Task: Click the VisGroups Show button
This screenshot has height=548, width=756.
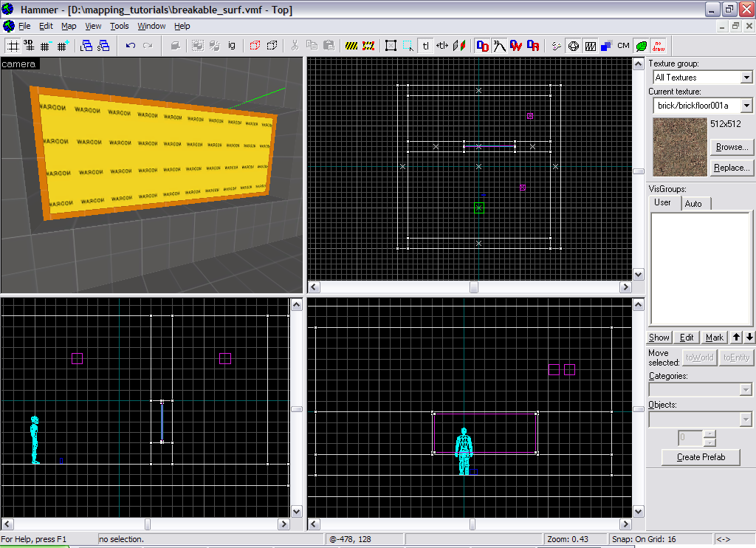Action: 659,338
